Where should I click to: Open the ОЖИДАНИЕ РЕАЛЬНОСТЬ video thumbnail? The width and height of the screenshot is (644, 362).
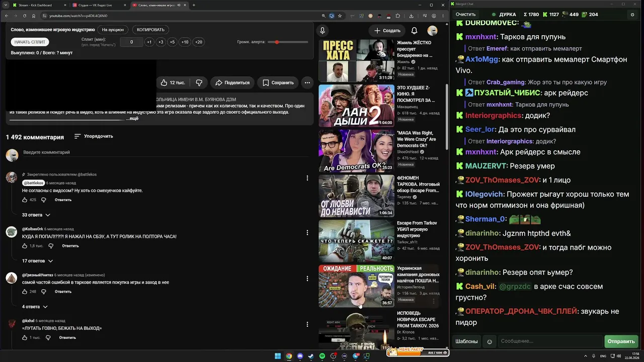356,286
